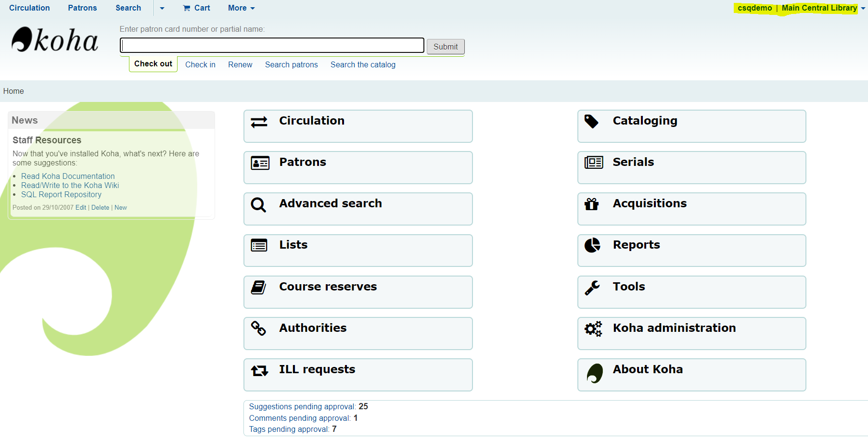This screenshot has width=868, height=441.
Task: Click the Tools wrench icon
Action: (592, 288)
